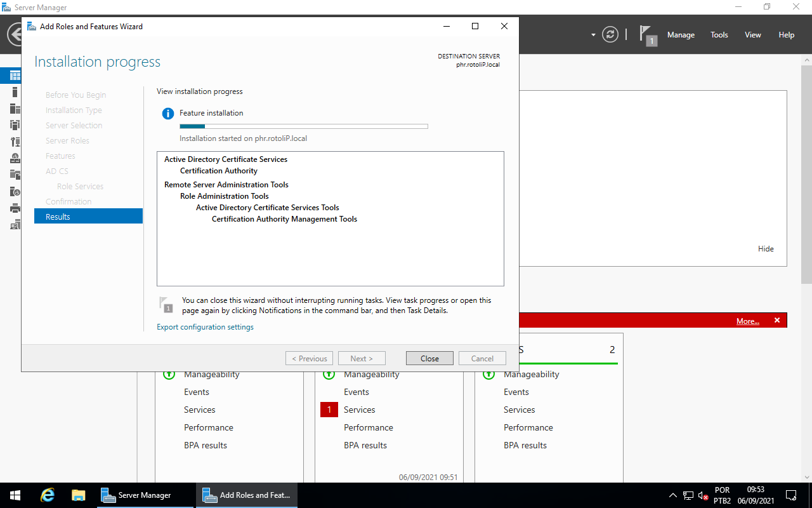
Task: Click the Refresh icon in the command bar
Action: click(610, 34)
